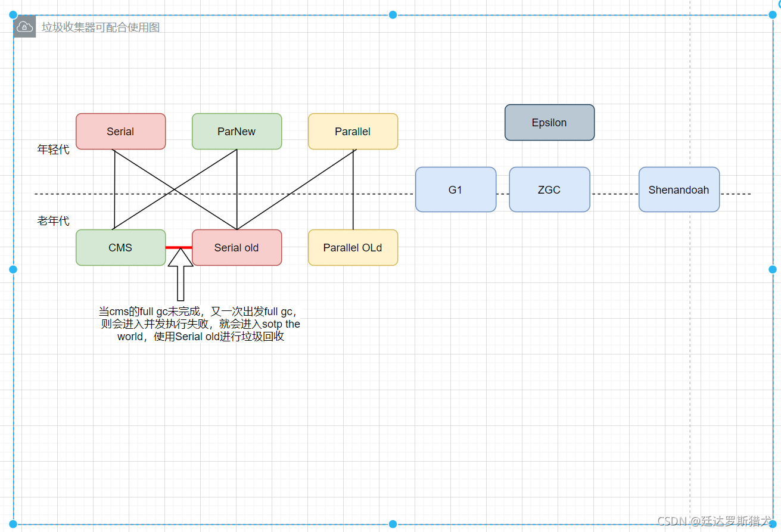781x532 pixels.
Task: Select the red Serial old box
Action: [x=237, y=247]
